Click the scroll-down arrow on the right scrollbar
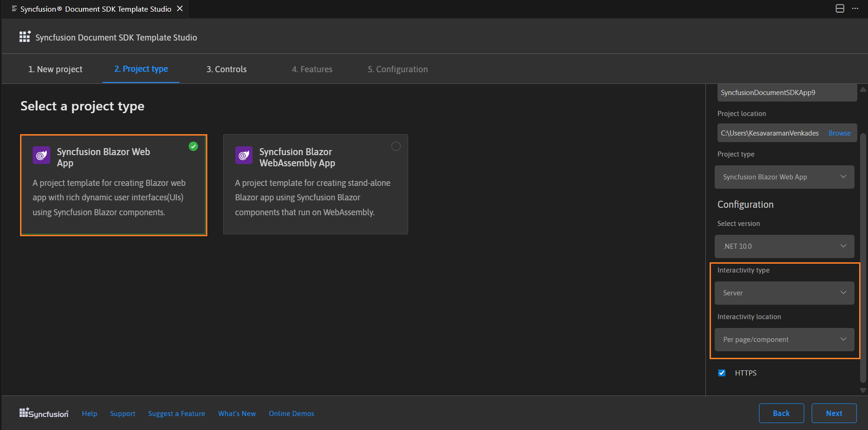The height and width of the screenshot is (430, 868). click(863, 390)
